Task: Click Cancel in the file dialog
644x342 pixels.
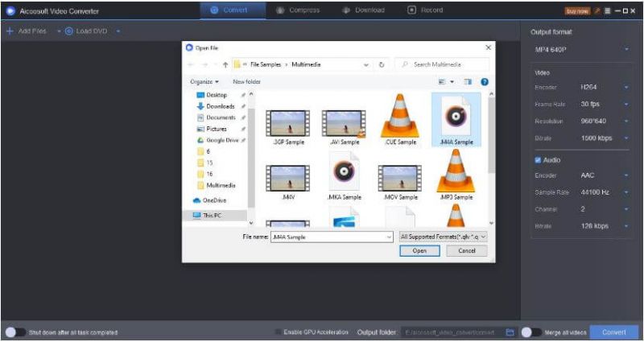Action: pos(467,251)
